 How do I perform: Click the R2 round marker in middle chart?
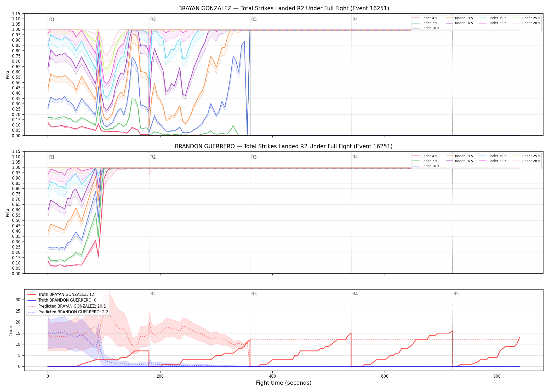tap(153, 157)
